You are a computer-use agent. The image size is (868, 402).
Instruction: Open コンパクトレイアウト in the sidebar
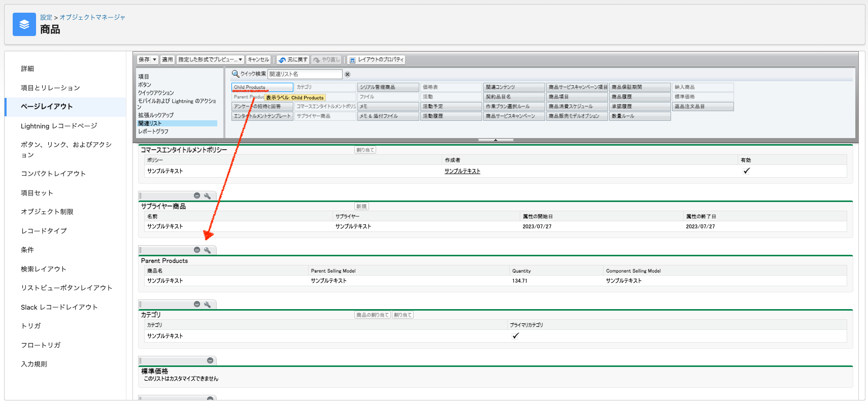point(53,174)
